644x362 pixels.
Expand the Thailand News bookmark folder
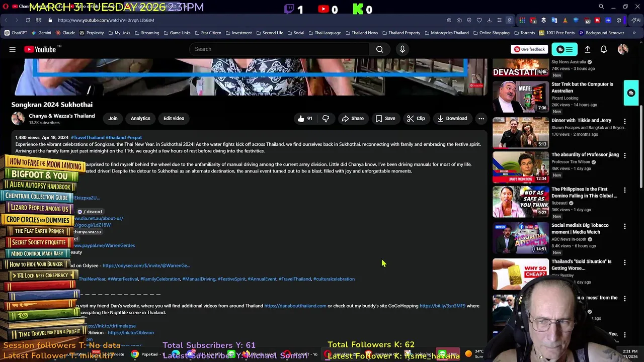361,33
